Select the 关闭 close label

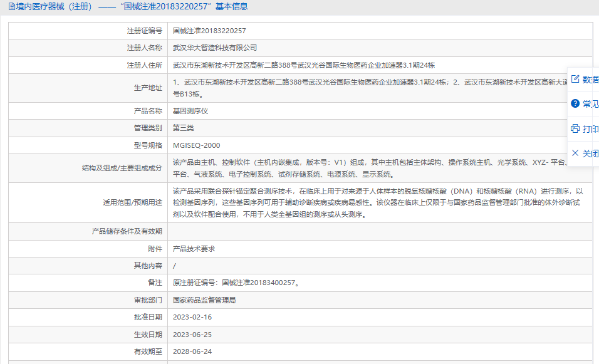(591, 153)
